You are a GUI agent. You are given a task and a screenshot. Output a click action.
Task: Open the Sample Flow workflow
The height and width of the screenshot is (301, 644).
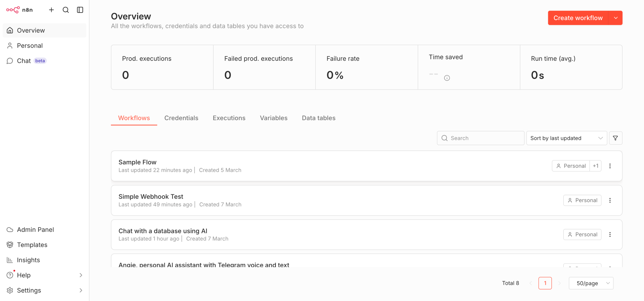click(x=137, y=162)
